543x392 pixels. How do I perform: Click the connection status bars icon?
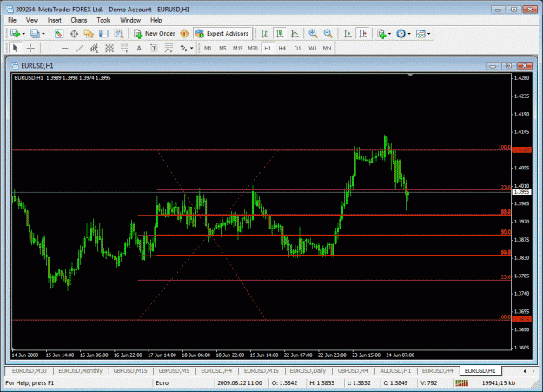pos(462,382)
